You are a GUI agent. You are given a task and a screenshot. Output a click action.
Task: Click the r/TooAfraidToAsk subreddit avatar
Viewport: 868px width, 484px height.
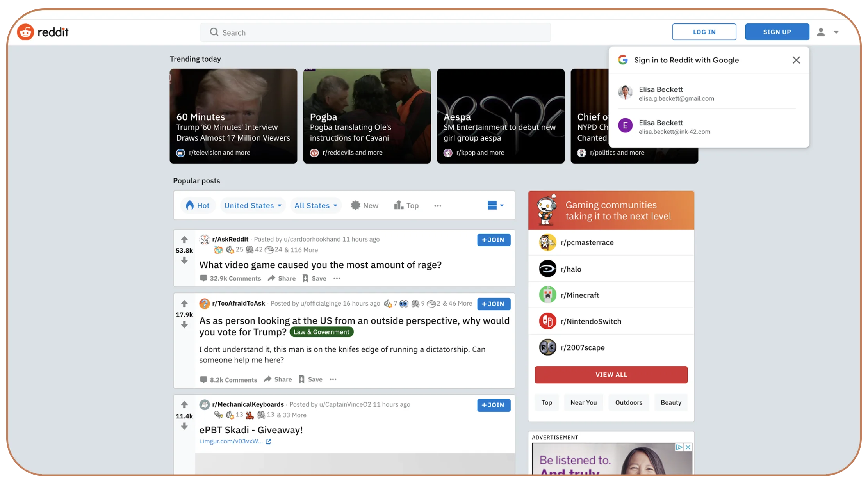205,303
